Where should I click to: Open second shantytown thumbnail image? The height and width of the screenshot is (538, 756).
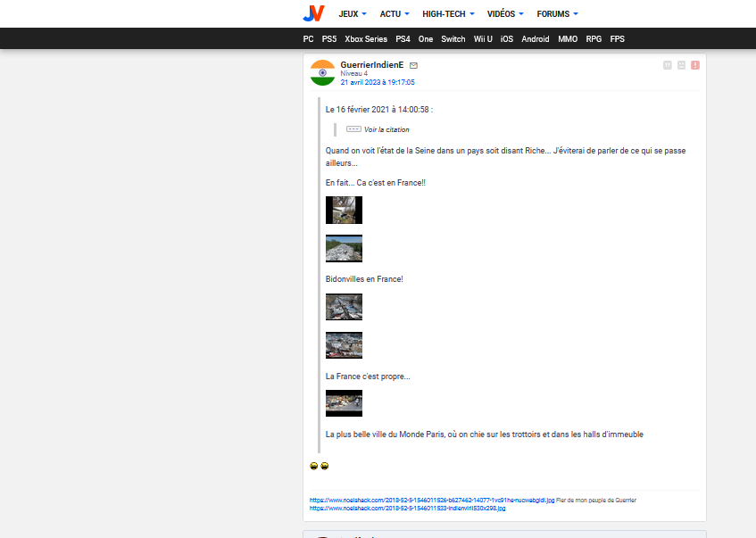coord(344,345)
